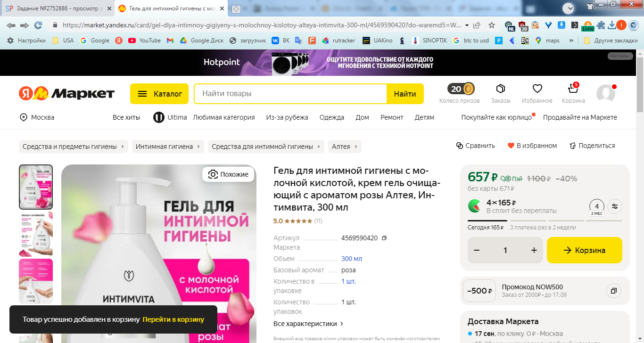
Task: Click browser reload button
Action: (38, 25)
